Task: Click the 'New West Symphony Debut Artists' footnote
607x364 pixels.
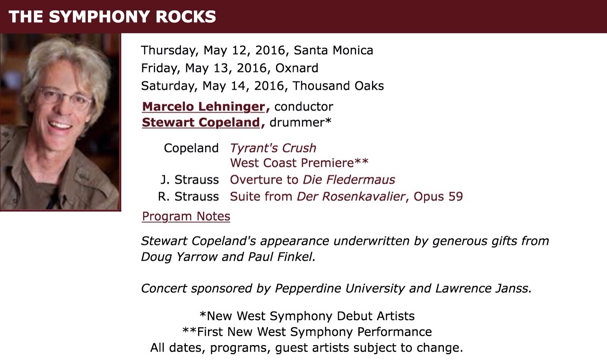Action: coord(307,315)
